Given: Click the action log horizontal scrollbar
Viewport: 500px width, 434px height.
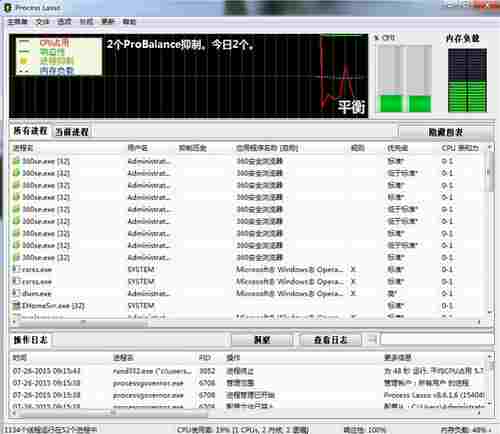Looking at the screenshot, I should click(246, 413).
